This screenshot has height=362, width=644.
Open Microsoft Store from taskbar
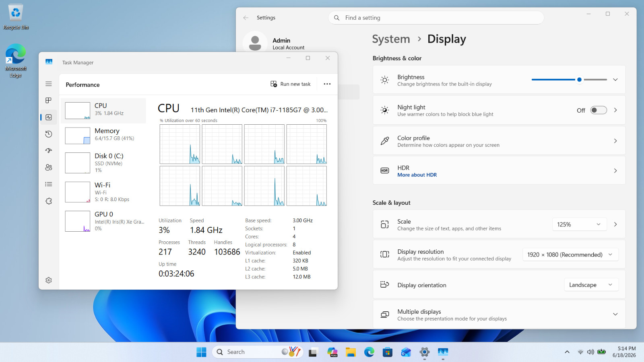[x=388, y=352]
